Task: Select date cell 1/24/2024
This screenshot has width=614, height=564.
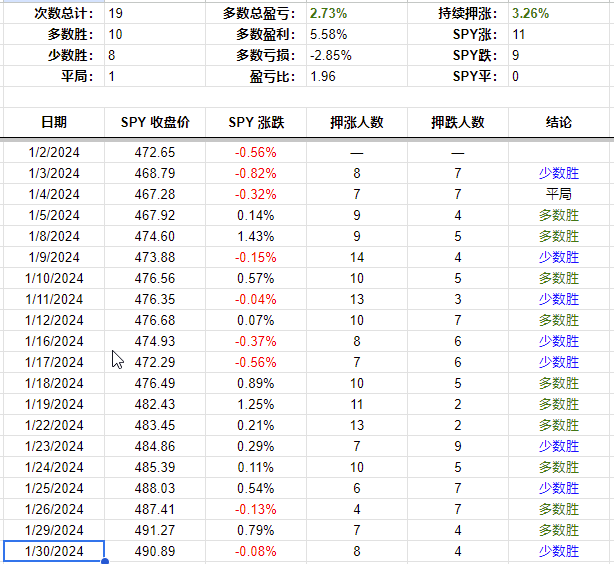Action: coord(54,467)
